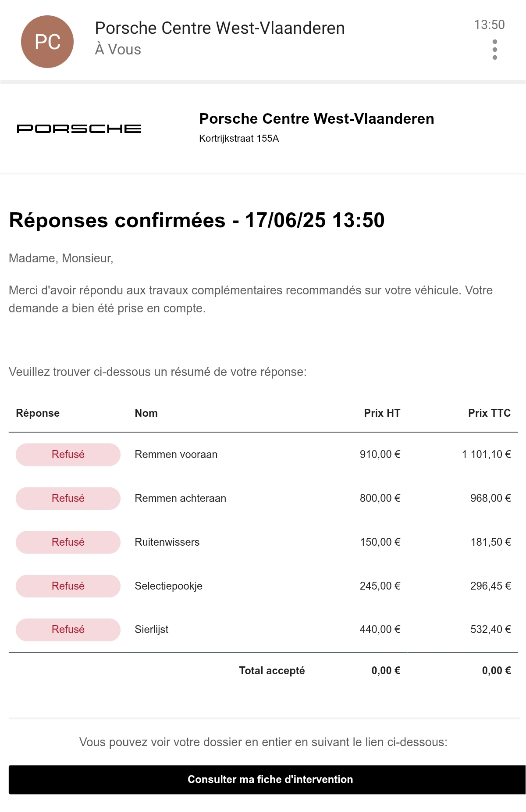
Task: Click the Porsche logo
Action: pos(79,129)
